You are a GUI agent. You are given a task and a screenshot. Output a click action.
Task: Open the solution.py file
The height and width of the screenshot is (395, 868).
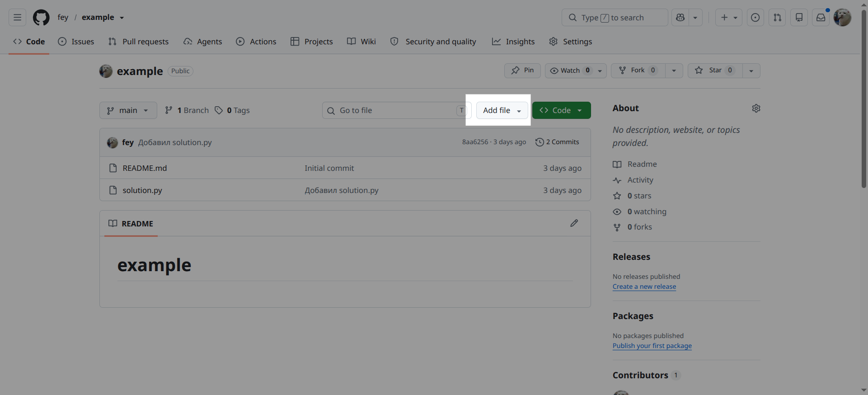pos(142,190)
